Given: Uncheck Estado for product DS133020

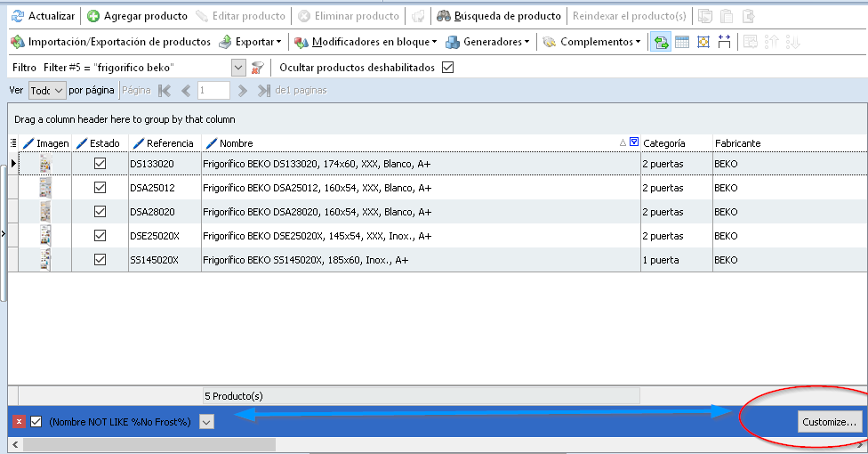Looking at the screenshot, I should [x=100, y=164].
